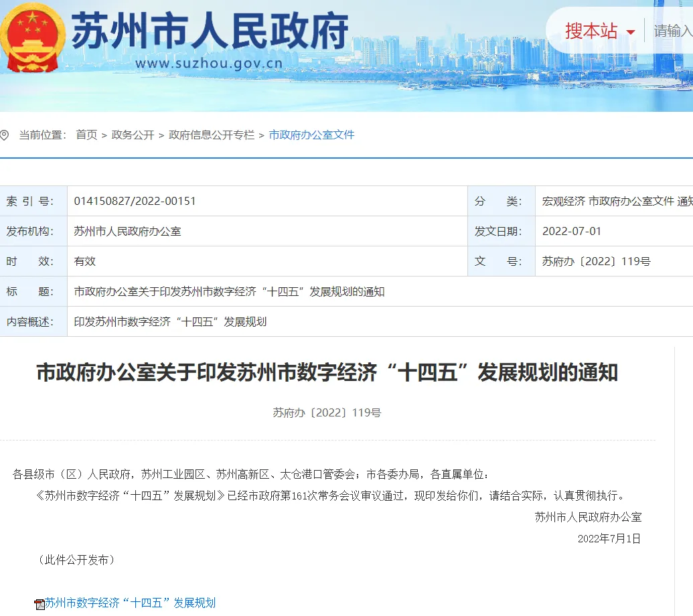Image resolution: width=693 pixels, height=616 pixels.
Task: Click the 发文日期 value 2022-07-01
Action: tap(572, 231)
